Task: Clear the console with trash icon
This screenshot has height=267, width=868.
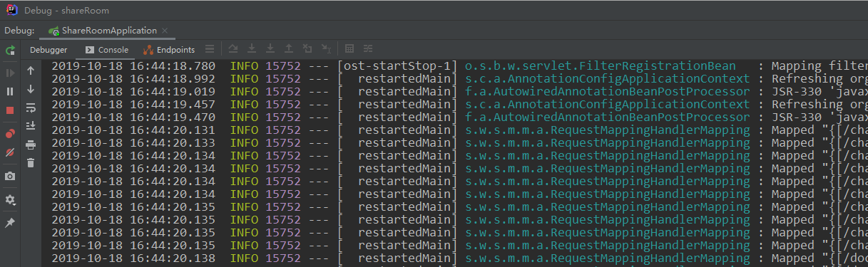Action: (31, 163)
